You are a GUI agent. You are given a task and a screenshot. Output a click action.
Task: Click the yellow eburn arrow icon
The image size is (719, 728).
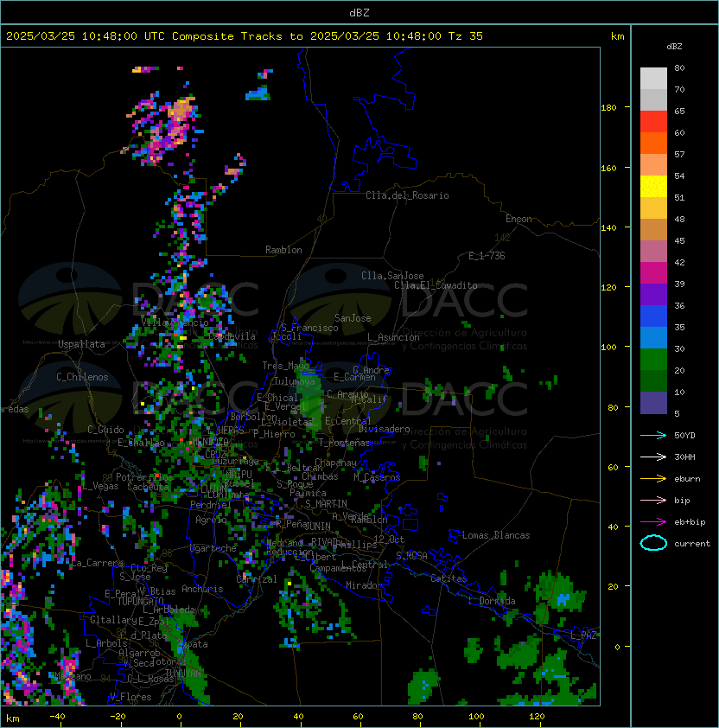click(653, 479)
